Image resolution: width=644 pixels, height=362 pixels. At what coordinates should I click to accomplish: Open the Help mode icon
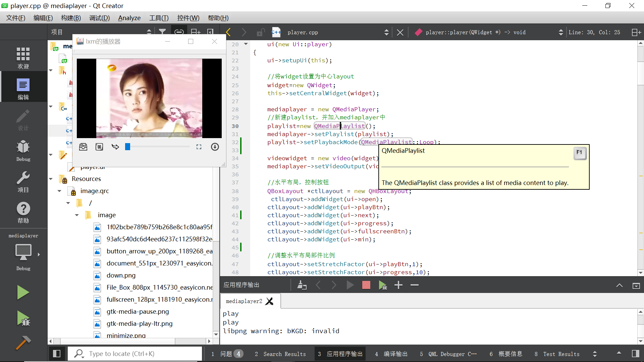(23, 213)
